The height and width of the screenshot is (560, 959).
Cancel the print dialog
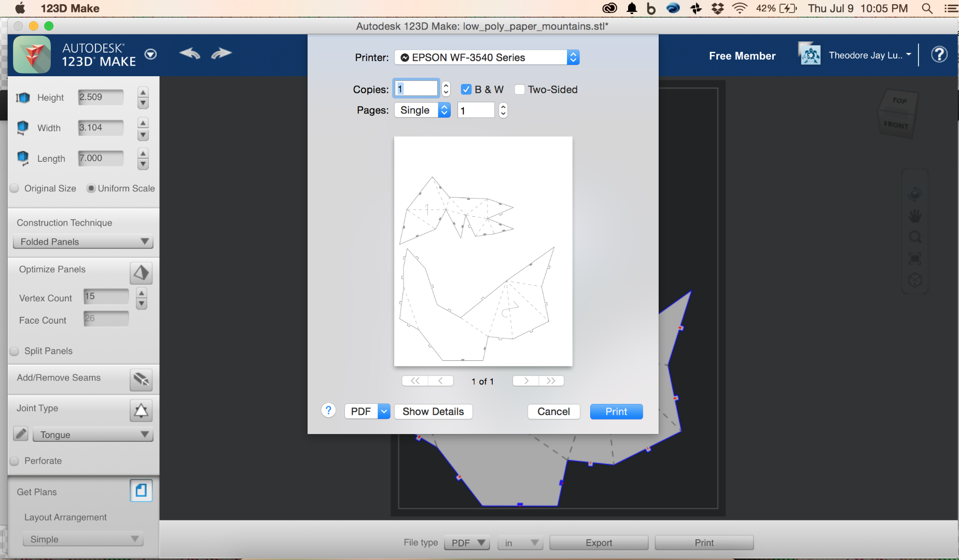pos(553,411)
